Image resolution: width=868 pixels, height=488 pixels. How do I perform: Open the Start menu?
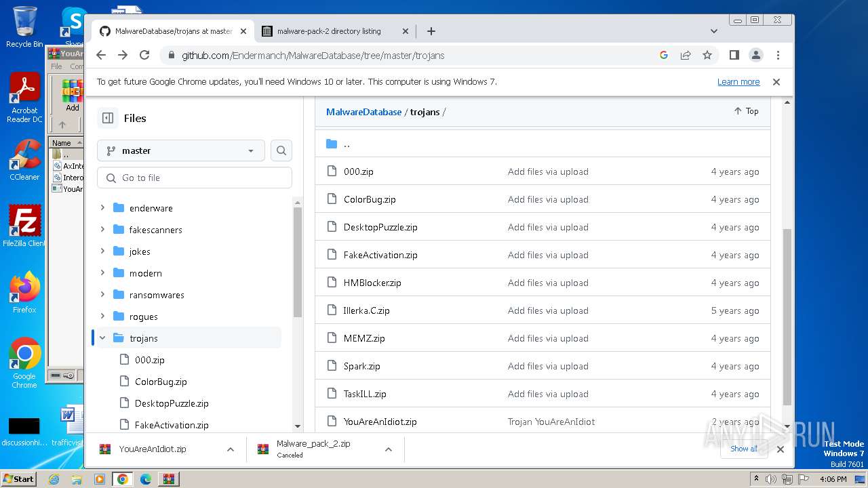pyautogui.click(x=18, y=479)
